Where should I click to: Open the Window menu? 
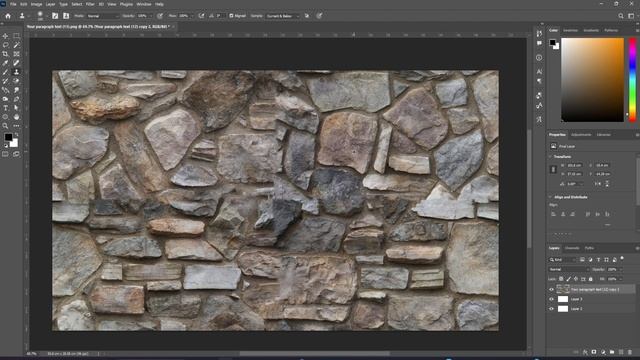(144, 4)
